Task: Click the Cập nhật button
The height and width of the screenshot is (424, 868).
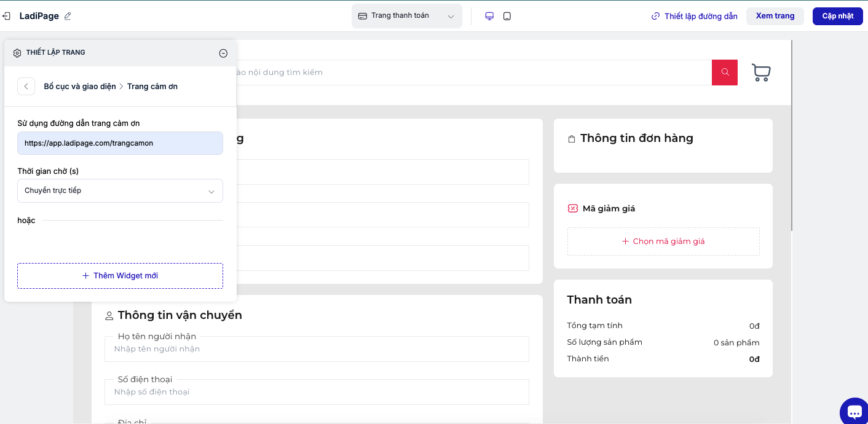Action: (838, 16)
